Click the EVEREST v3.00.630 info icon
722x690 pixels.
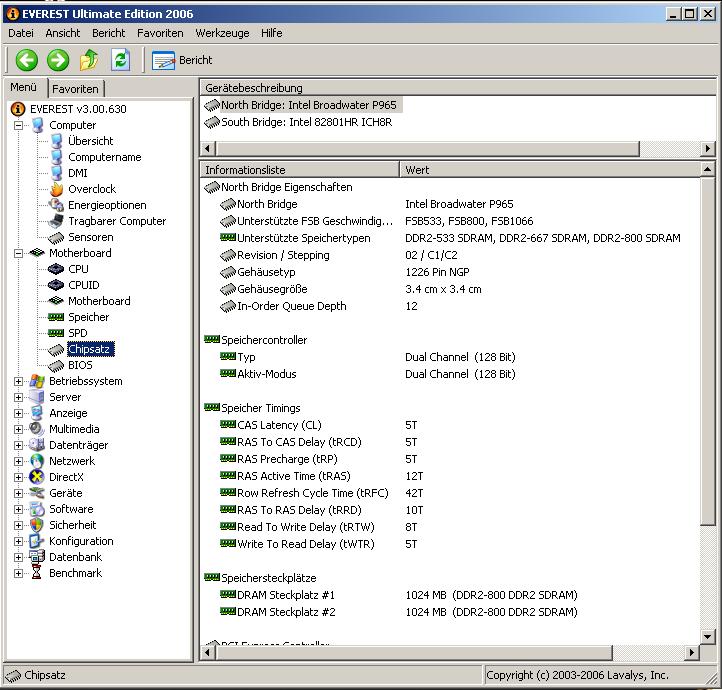17,109
